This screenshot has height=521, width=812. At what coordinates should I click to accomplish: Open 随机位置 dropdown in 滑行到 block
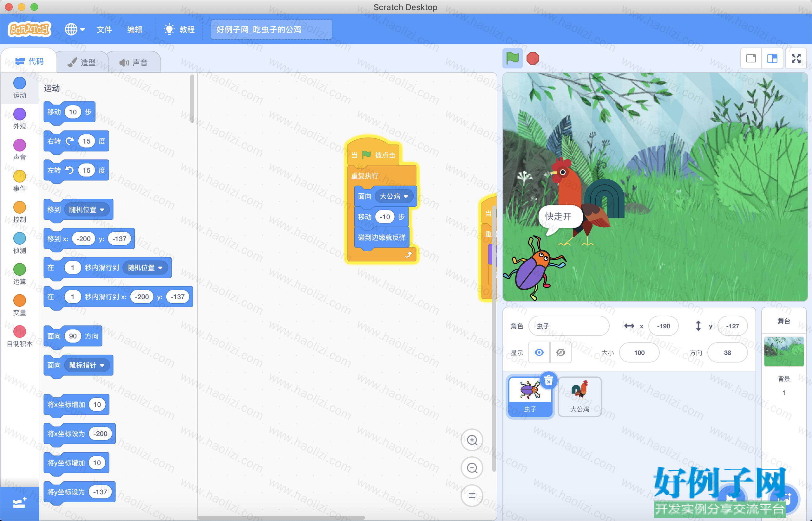tap(145, 267)
